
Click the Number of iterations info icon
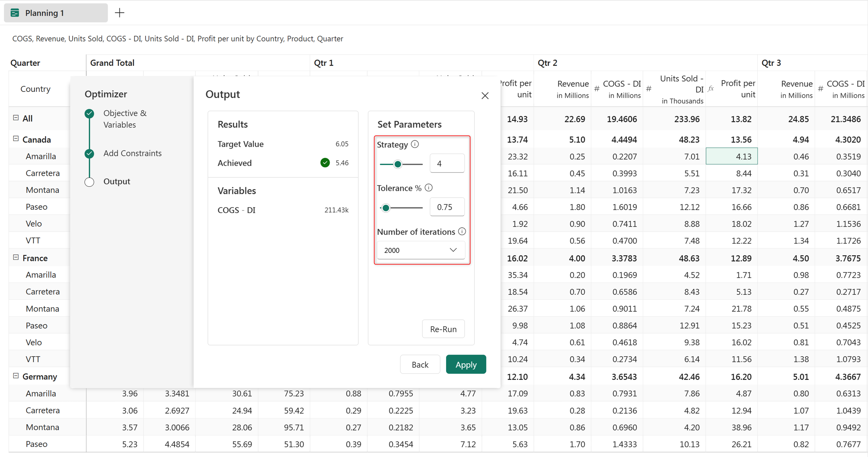point(462,232)
